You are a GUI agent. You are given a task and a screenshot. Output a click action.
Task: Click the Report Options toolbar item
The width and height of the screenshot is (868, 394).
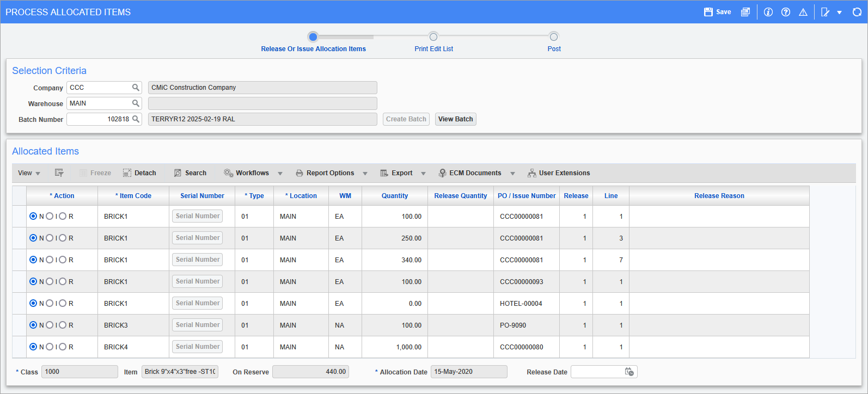pos(325,173)
